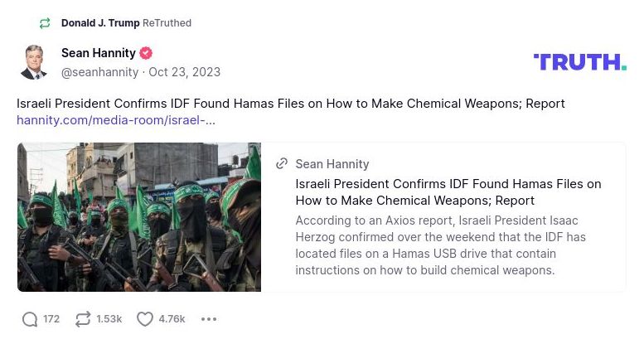Click the Hamas fighters article thumbnail

[139, 217]
